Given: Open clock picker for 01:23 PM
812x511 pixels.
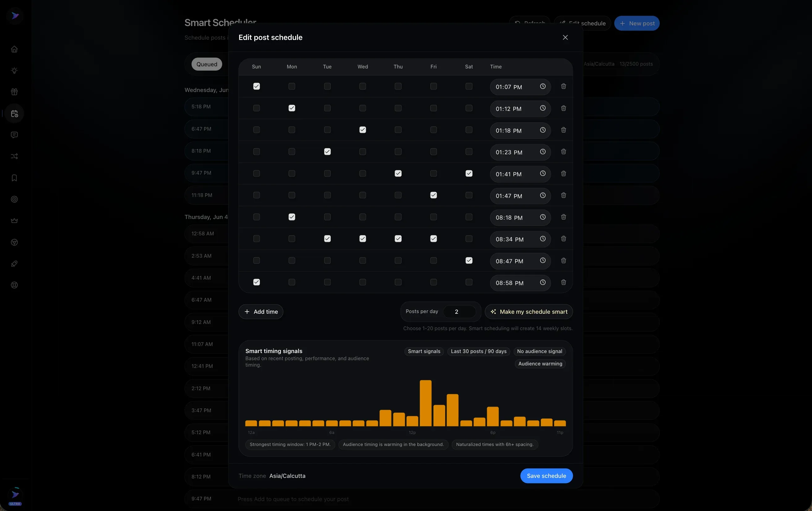Looking at the screenshot, I should click(542, 152).
